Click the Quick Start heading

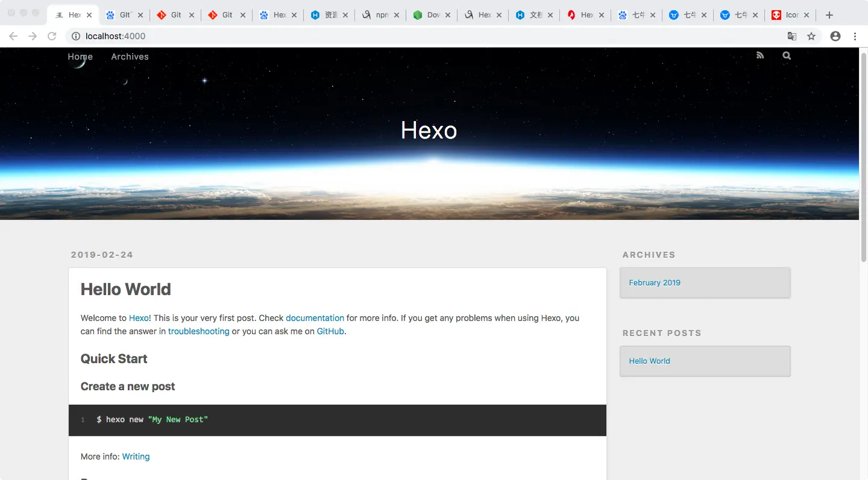tap(114, 359)
